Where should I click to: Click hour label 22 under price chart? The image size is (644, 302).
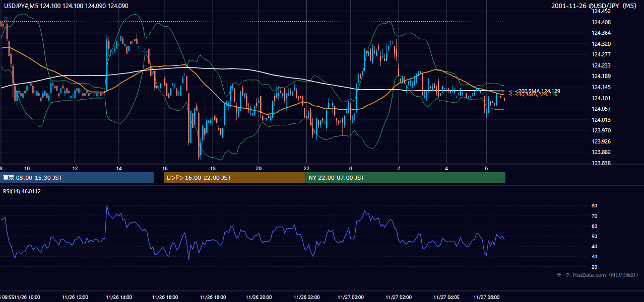click(306, 168)
